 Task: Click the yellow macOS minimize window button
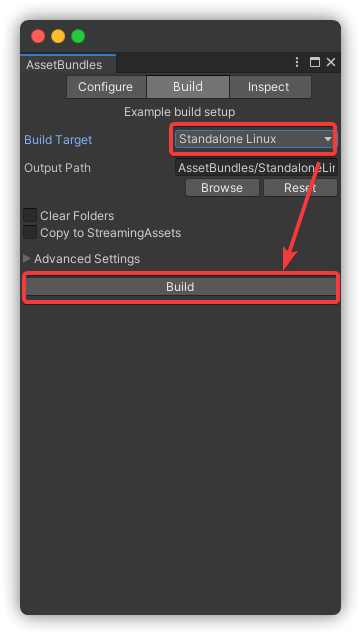[58, 36]
